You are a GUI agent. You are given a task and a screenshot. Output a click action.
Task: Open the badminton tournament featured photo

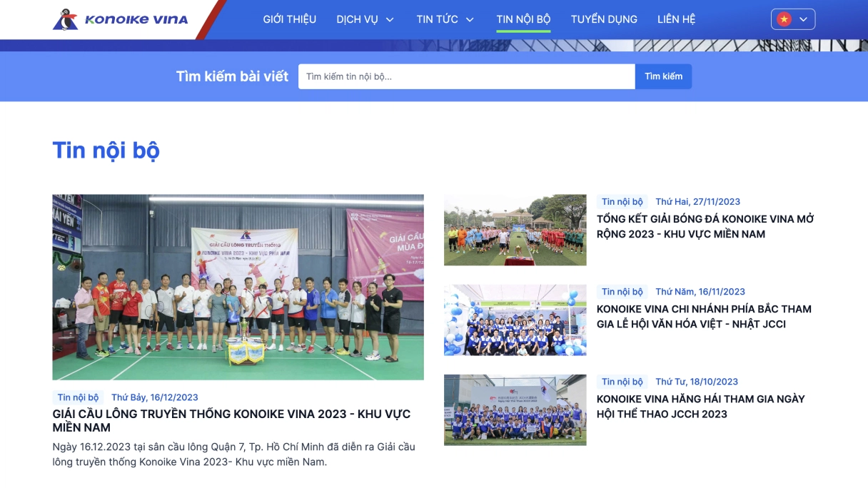click(238, 288)
